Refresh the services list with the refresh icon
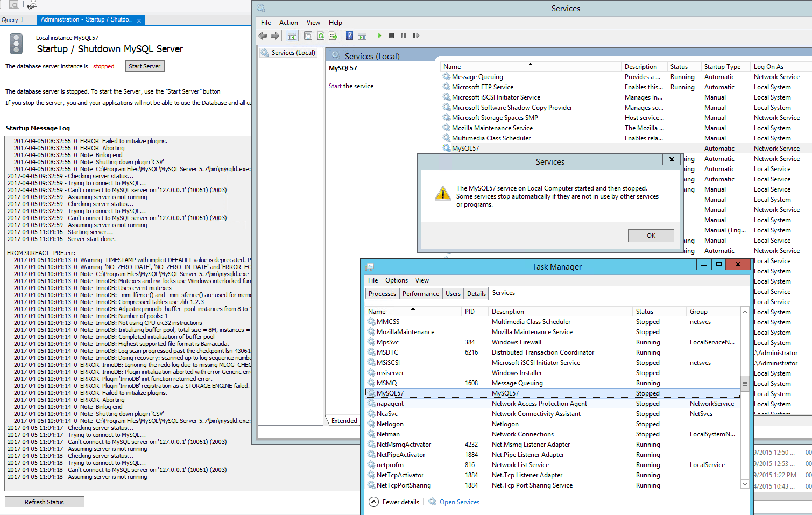Screen dimensions: 812x515 pos(321,36)
